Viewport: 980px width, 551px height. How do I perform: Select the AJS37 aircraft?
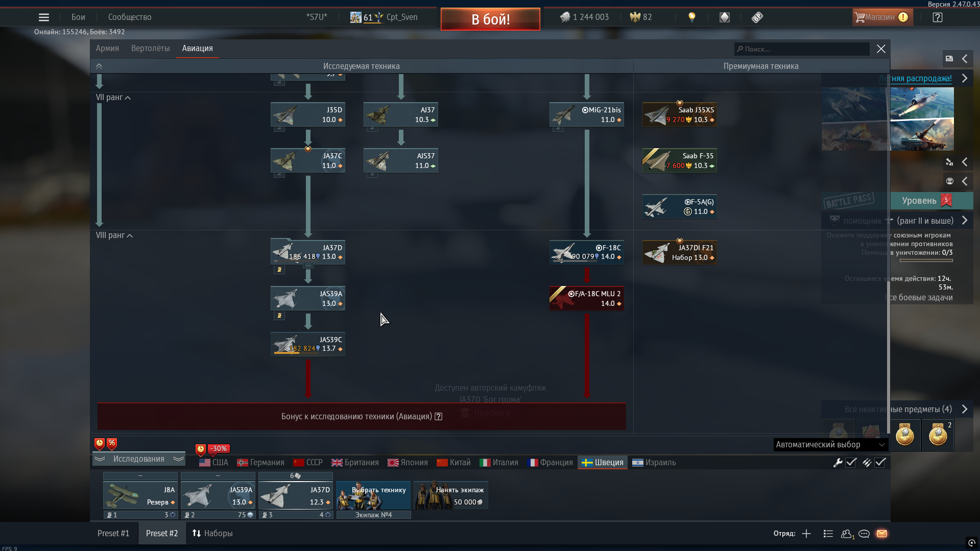401,160
